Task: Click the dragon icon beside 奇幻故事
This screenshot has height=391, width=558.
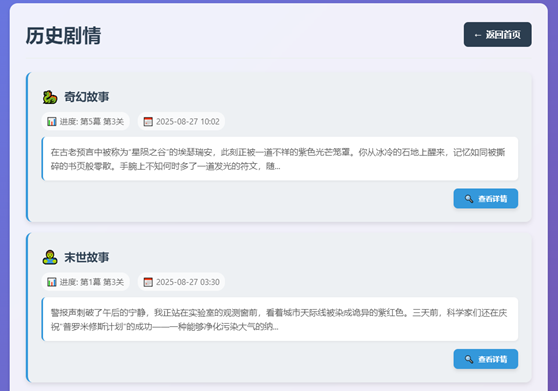Action: point(50,97)
